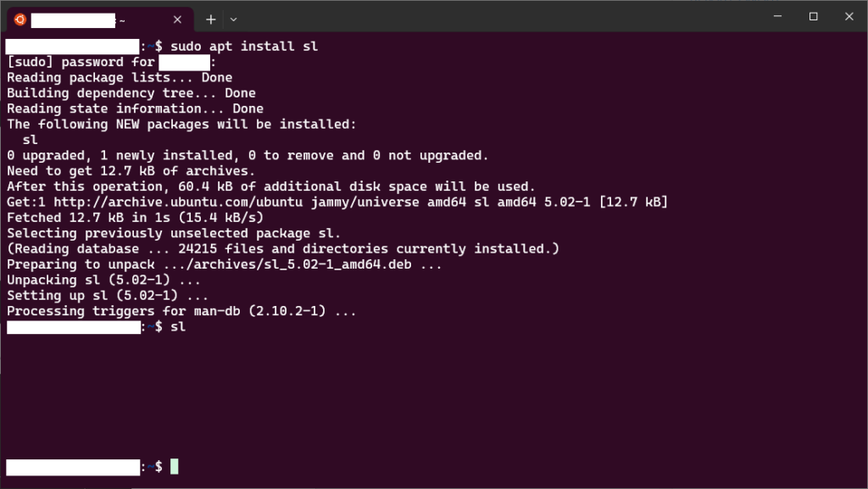Click the empty title bar area beside tabs
Image resolution: width=868 pixels, height=489 pixels.
click(x=498, y=17)
